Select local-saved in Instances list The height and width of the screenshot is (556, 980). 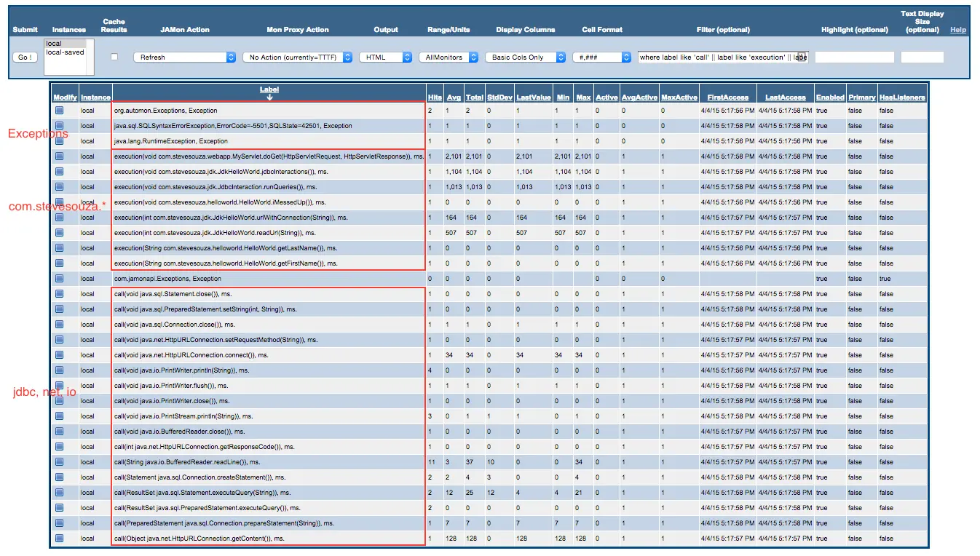pyautogui.click(x=65, y=52)
